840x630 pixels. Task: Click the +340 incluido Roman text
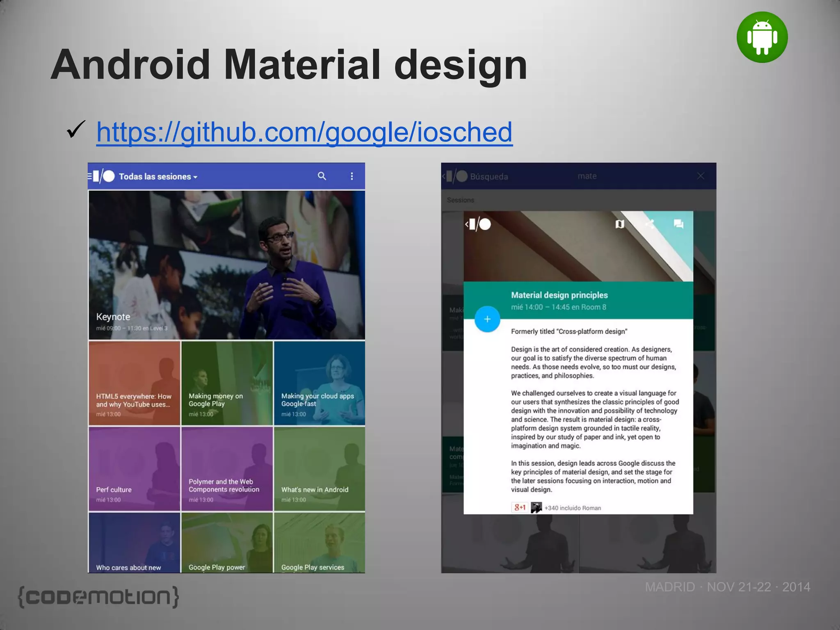tap(573, 508)
